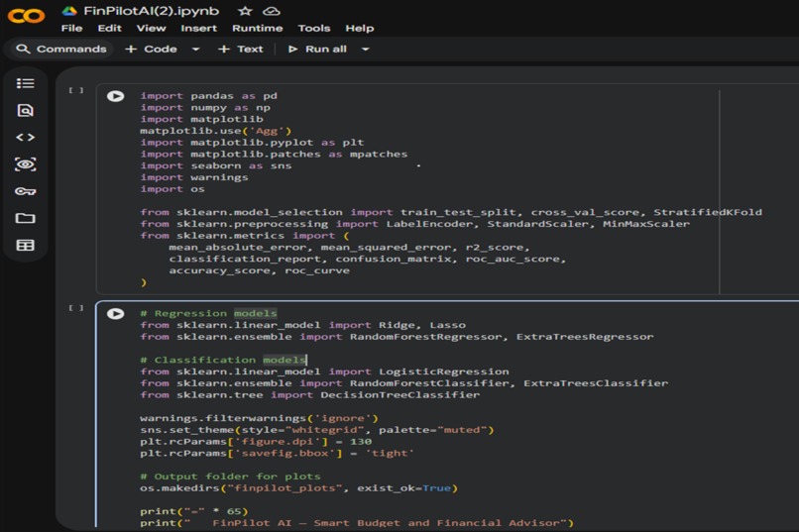Open the Colab logo home link

(x=26, y=15)
